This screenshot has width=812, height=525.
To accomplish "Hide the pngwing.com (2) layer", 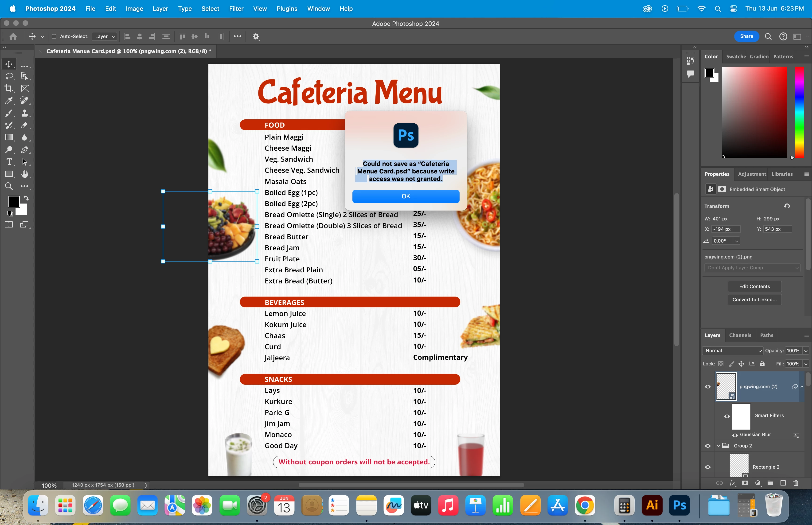I will click(708, 387).
